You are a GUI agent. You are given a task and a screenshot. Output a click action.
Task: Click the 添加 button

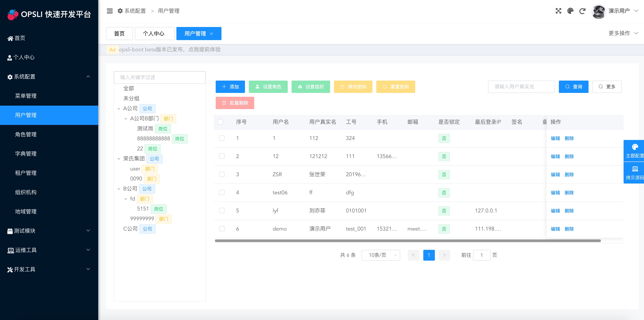click(230, 87)
